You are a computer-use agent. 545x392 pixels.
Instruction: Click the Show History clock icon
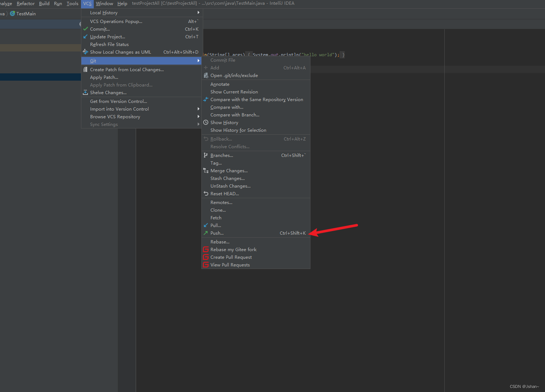206,122
